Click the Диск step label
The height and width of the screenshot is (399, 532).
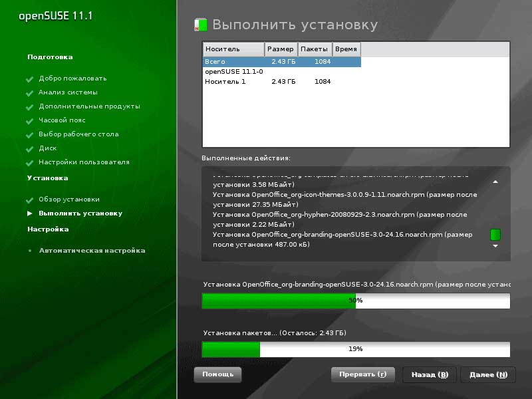coord(47,148)
